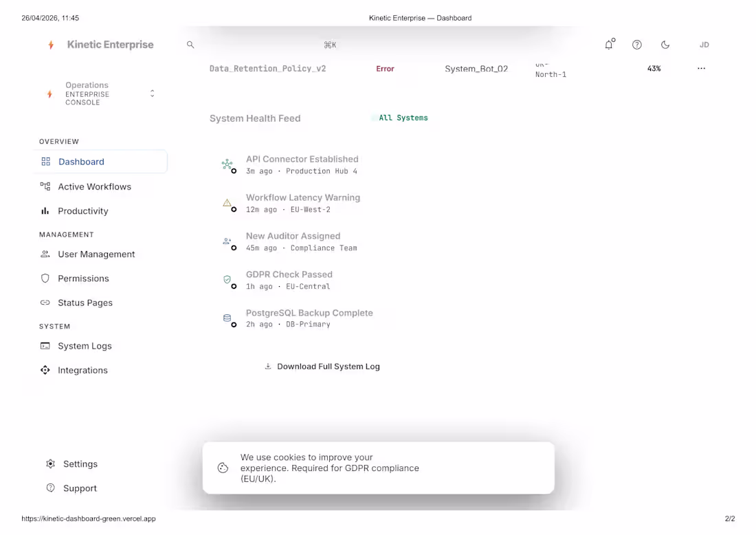Toggle dark mode with the moon icon
This screenshot has height=535, width=756.
[665, 44]
